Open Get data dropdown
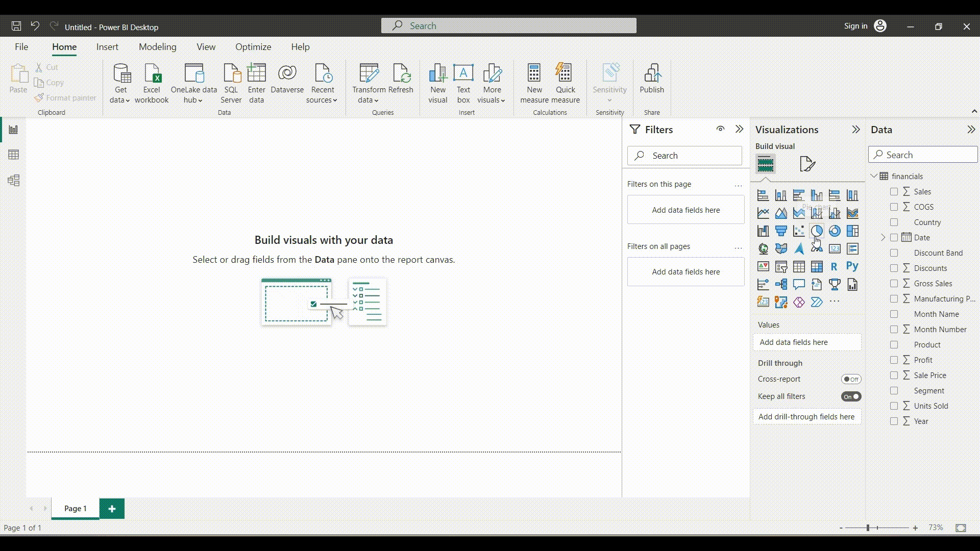 pos(120,84)
